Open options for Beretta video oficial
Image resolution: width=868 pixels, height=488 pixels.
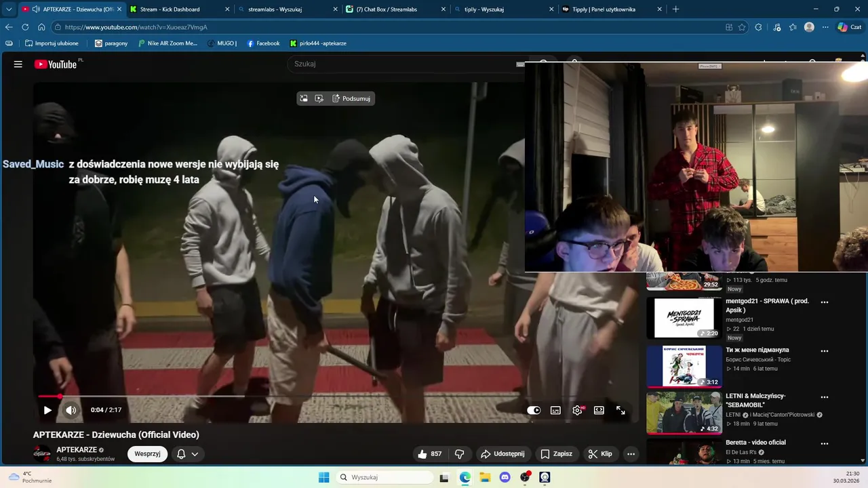[x=825, y=443]
